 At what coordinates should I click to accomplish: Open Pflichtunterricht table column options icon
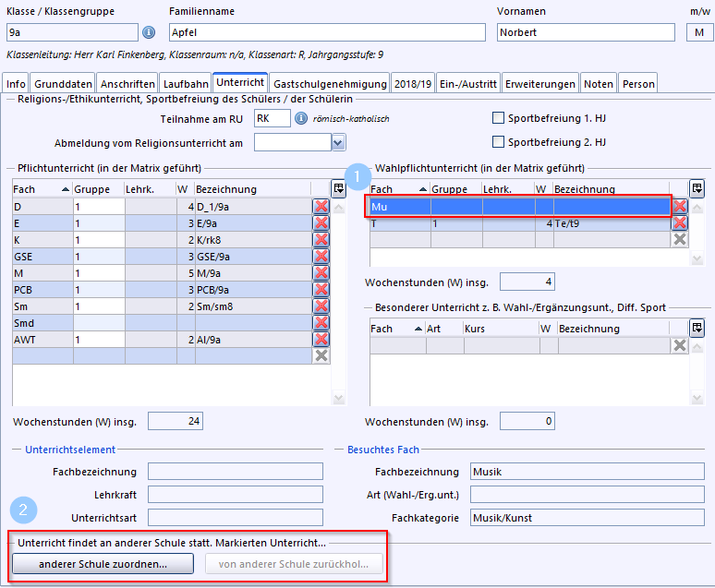339,188
